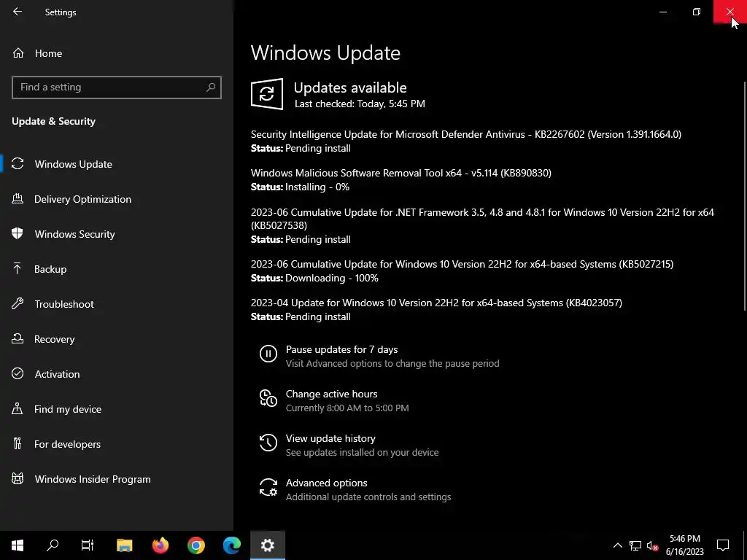747x560 pixels.
Task: Click the Recovery icon in sidebar
Action: [18, 338]
